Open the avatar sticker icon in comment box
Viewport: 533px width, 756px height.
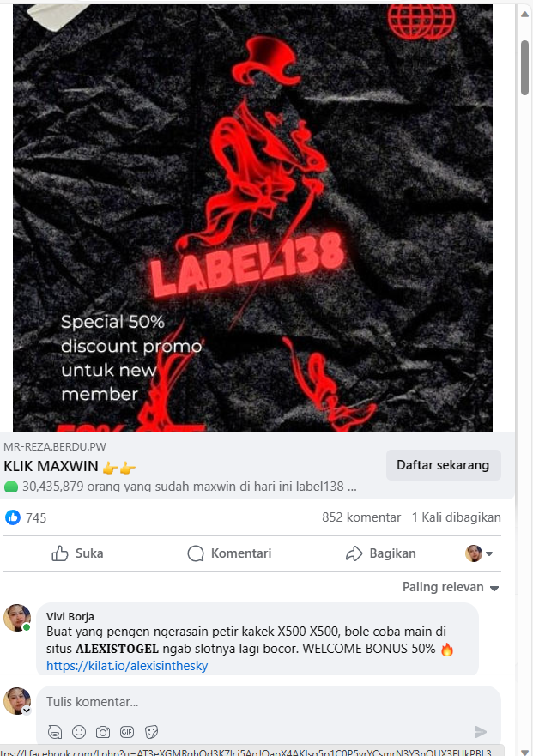pos(55,732)
